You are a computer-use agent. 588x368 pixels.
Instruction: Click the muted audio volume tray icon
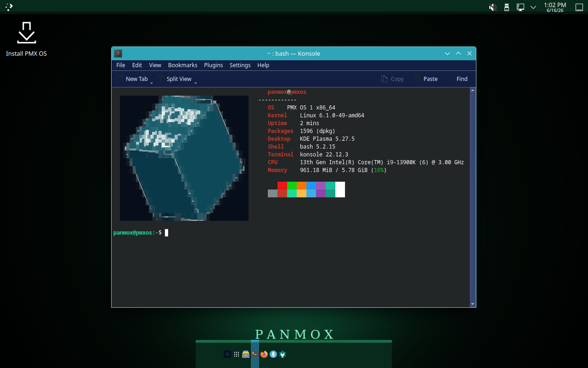point(492,7)
